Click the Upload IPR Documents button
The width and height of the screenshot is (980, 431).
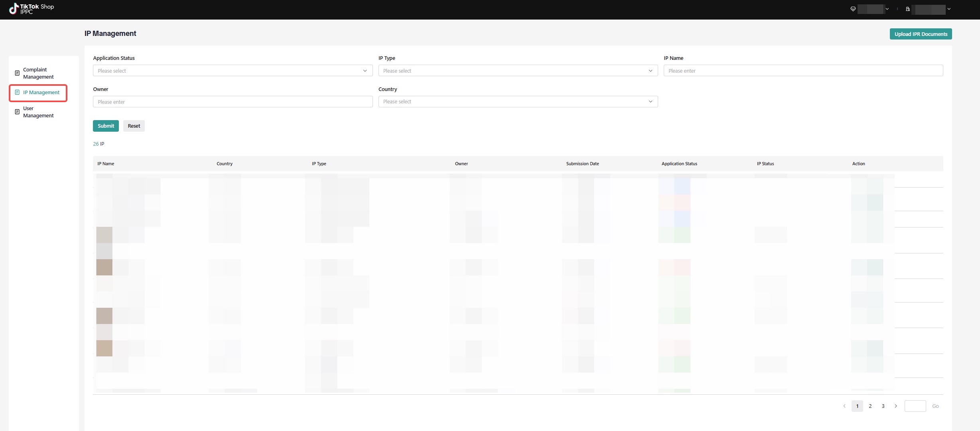click(921, 34)
